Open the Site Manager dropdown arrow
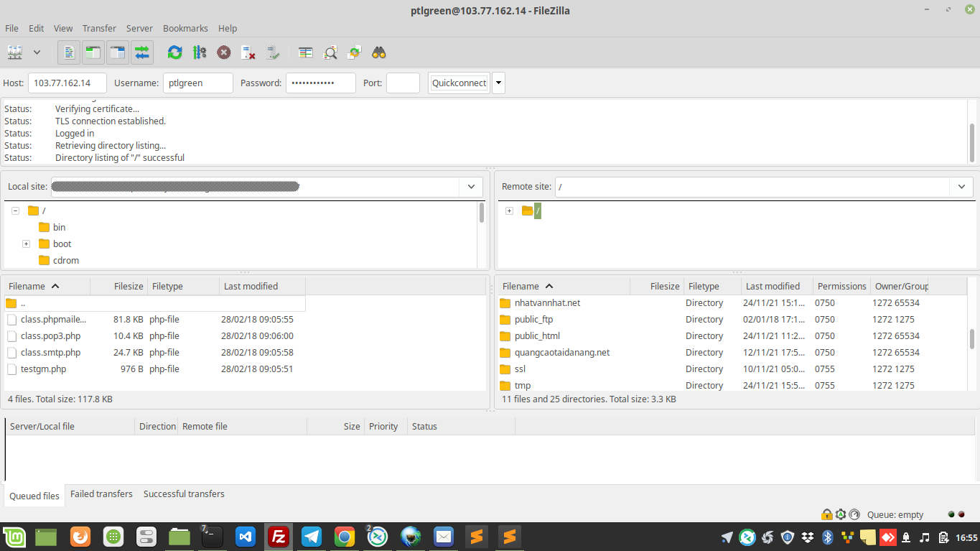Viewport: 980px width, 551px height. pyautogui.click(x=37, y=52)
